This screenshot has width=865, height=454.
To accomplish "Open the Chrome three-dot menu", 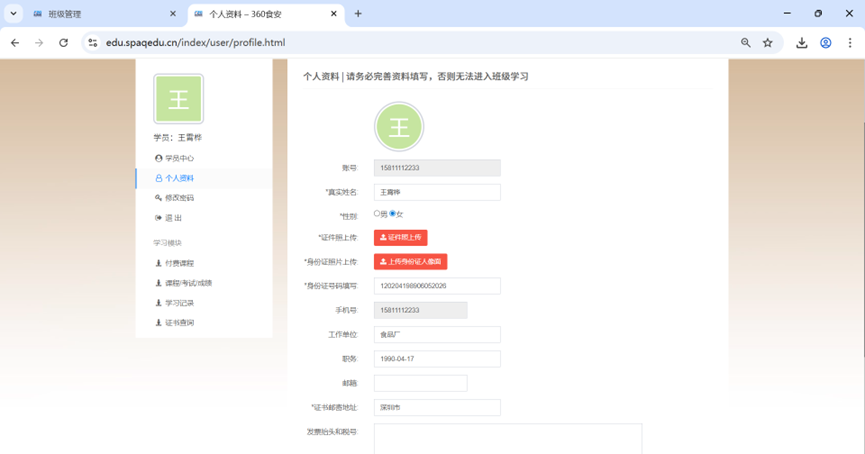I will coord(851,43).
